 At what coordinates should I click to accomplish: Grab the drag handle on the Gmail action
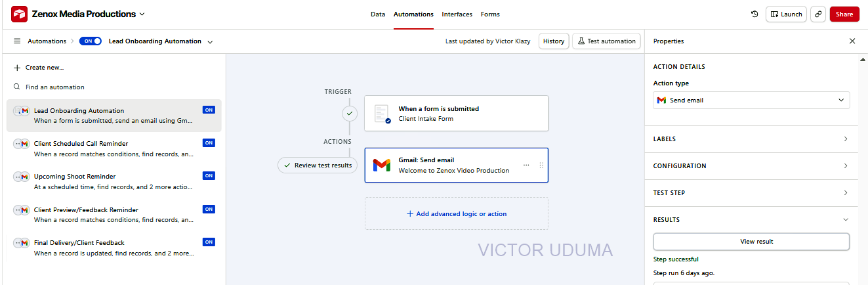click(x=541, y=165)
